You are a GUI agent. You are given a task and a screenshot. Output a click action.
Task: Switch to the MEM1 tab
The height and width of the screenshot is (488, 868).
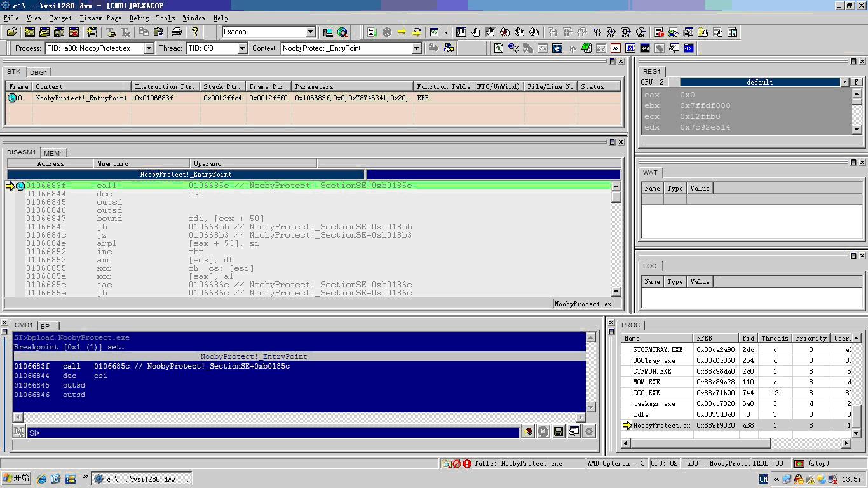coord(53,153)
